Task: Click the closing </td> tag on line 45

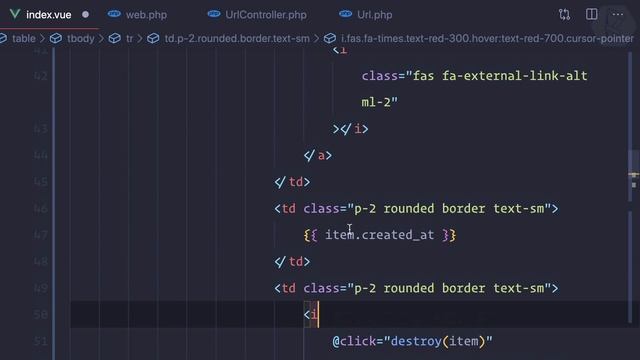Action: pyautogui.click(x=292, y=182)
